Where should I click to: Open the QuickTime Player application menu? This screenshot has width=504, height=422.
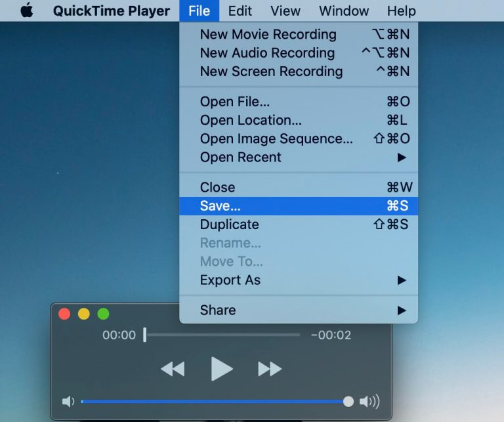111,11
